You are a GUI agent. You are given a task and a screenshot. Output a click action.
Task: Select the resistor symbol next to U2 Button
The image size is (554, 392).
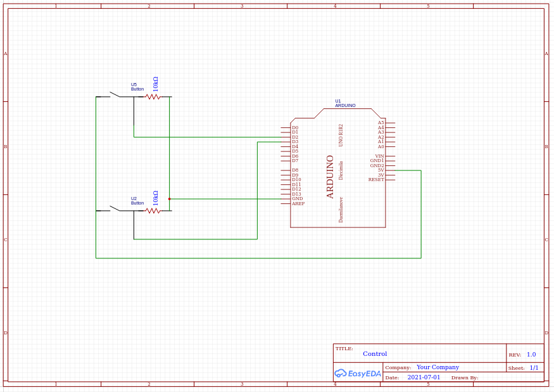tap(153, 211)
